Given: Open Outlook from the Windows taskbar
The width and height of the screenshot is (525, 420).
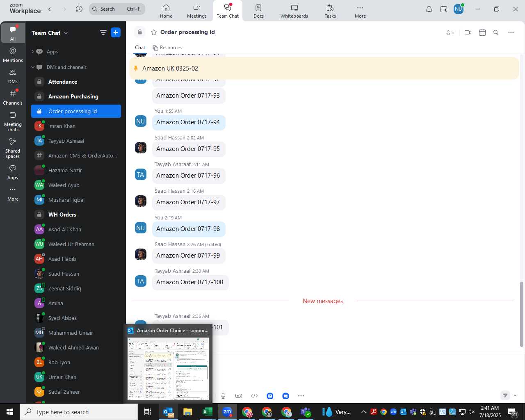Looking at the screenshot, I should tap(168, 412).
